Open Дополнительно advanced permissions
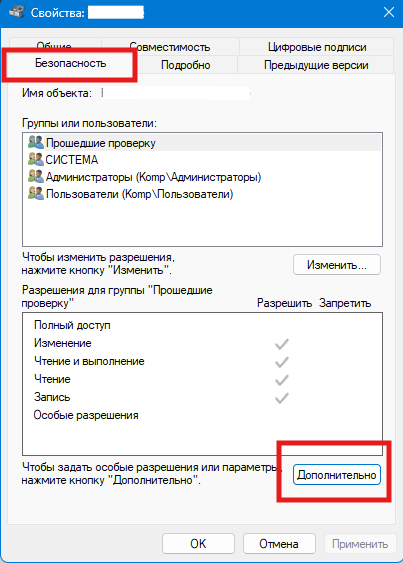The height and width of the screenshot is (563, 403). coord(337,475)
